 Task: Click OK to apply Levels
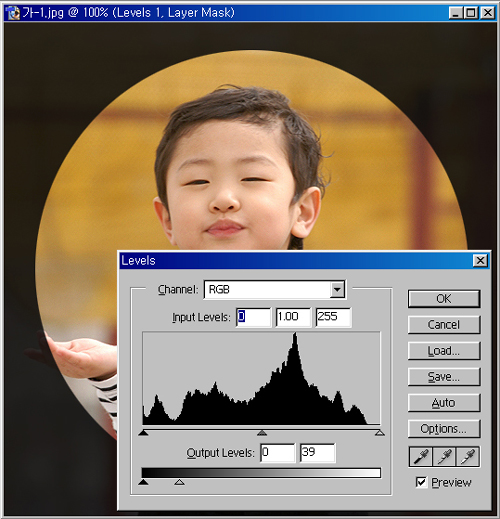[444, 299]
